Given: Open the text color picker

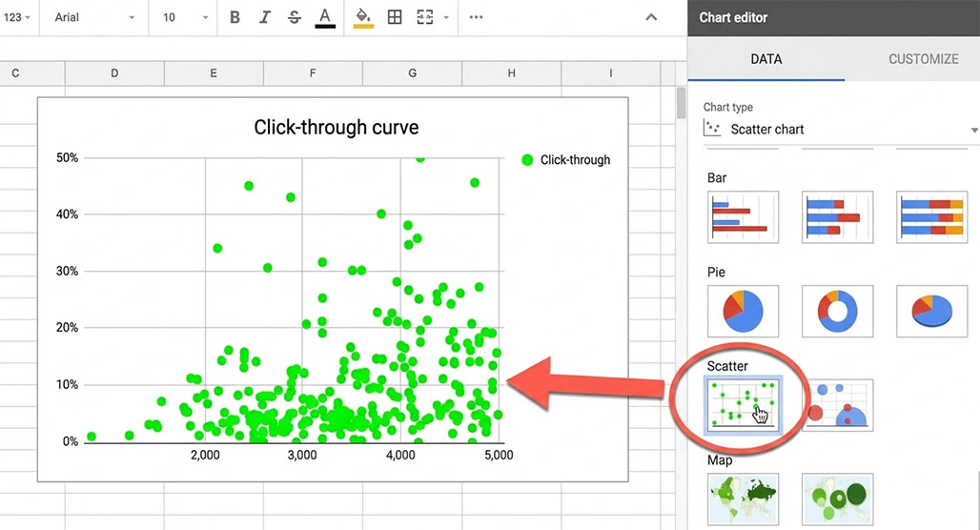Looking at the screenshot, I should point(324,17).
